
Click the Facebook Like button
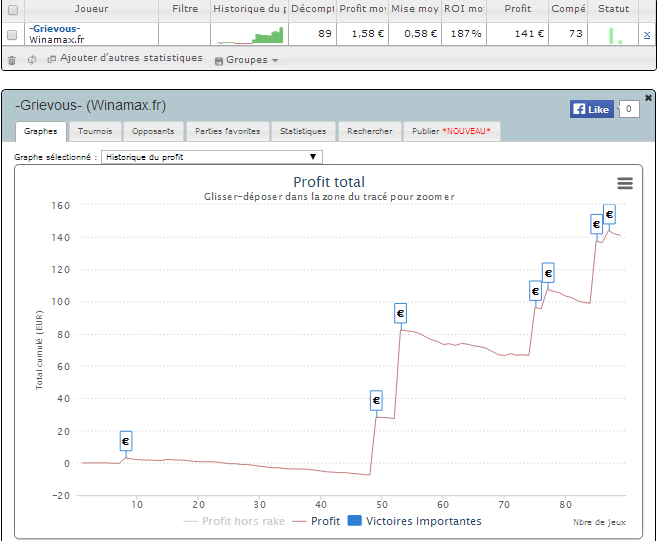click(x=592, y=109)
